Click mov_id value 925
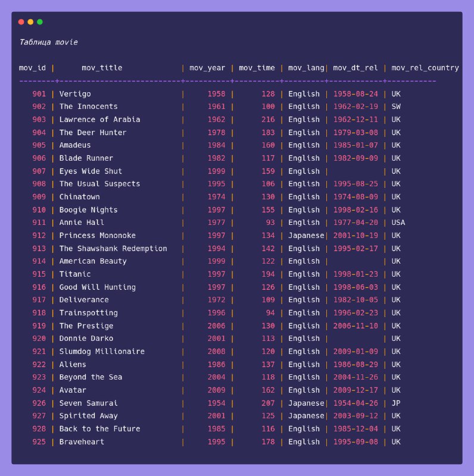 [39, 441]
